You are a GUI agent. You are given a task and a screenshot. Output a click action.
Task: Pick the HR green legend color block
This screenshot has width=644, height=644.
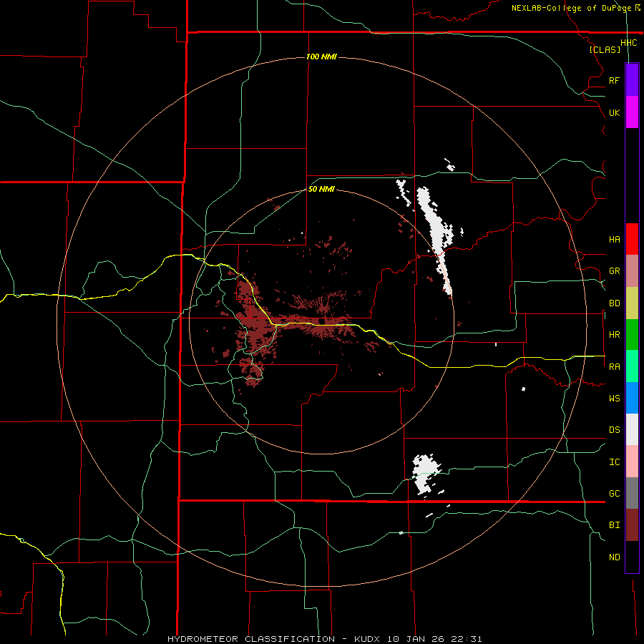(632, 335)
